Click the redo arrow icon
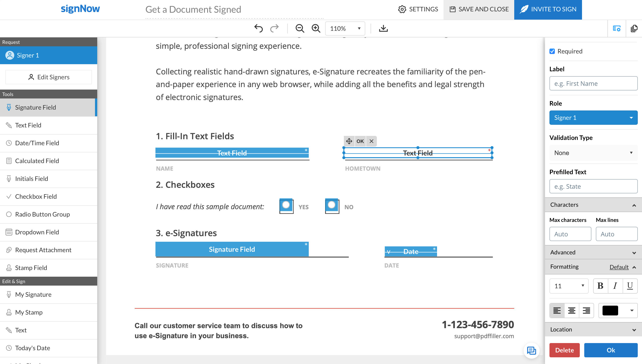 click(275, 28)
